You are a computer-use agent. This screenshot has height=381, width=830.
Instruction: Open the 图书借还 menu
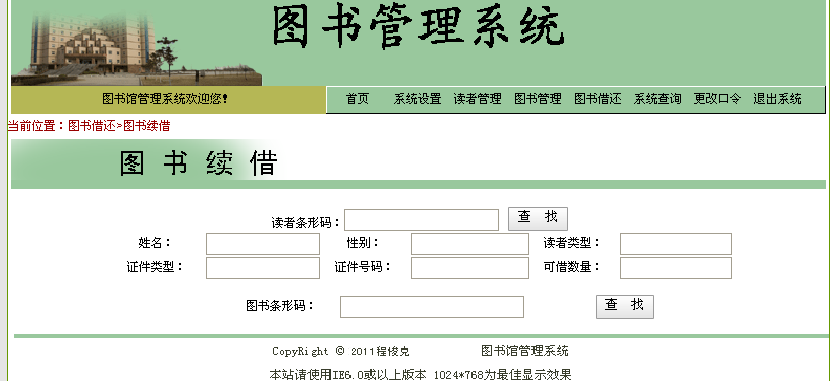(x=598, y=99)
